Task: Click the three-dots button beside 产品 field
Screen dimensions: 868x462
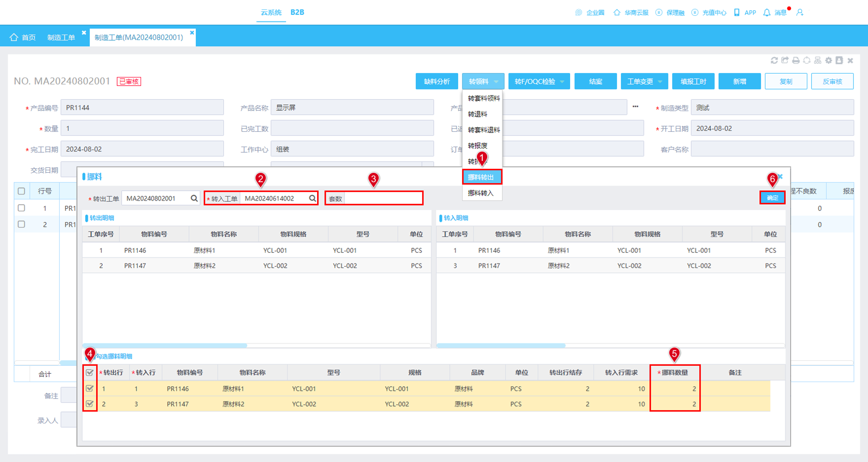Action: (x=636, y=107)
